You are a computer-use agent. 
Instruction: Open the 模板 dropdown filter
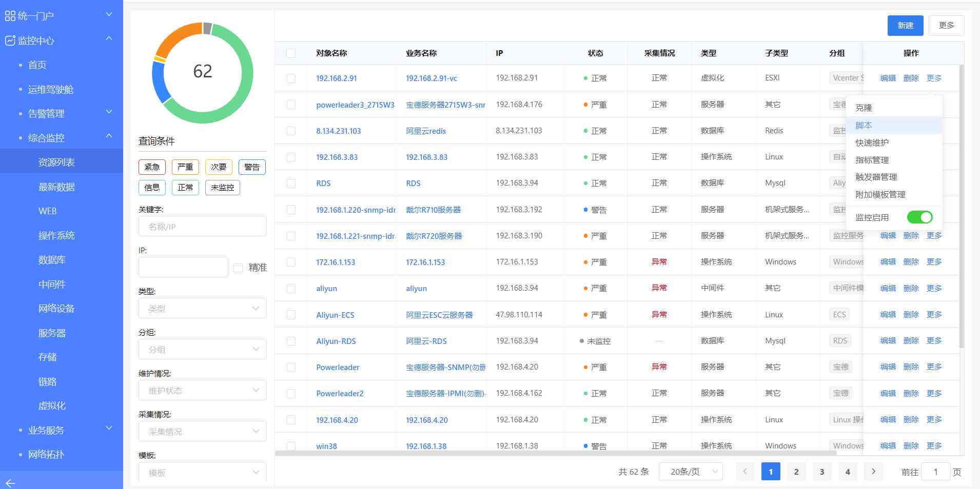click(203, 472)
